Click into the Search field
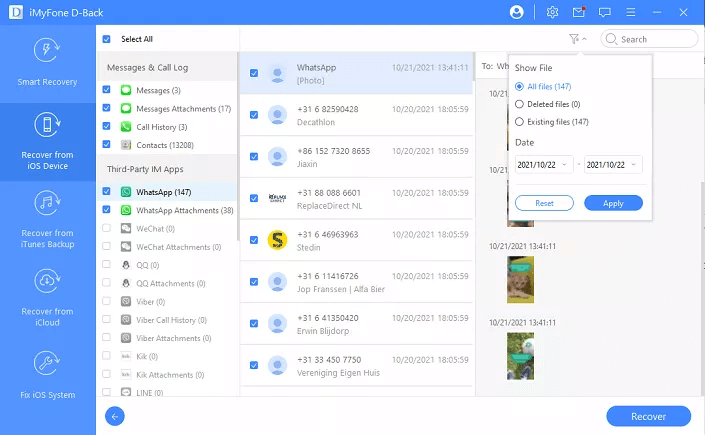 pos(649,39)
